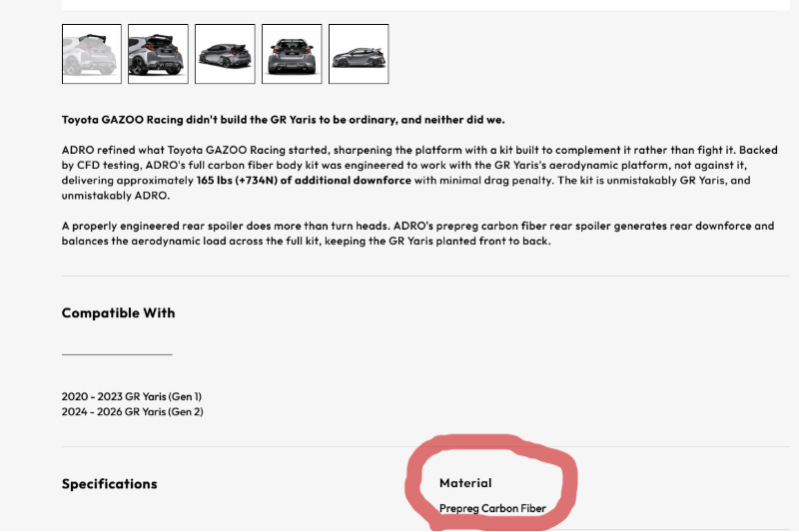
Task: Click the 'Material' label
Action: (465, 483)
